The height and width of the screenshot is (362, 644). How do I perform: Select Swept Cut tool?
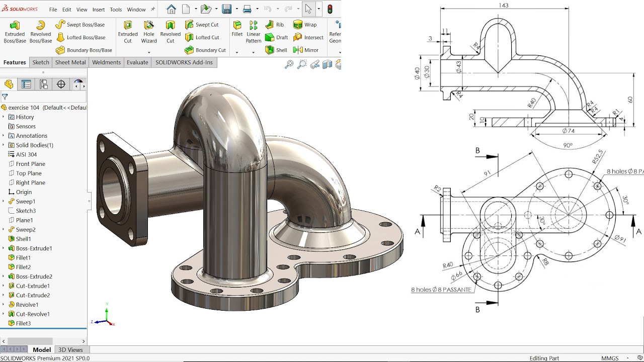click(x=201, y=25)
